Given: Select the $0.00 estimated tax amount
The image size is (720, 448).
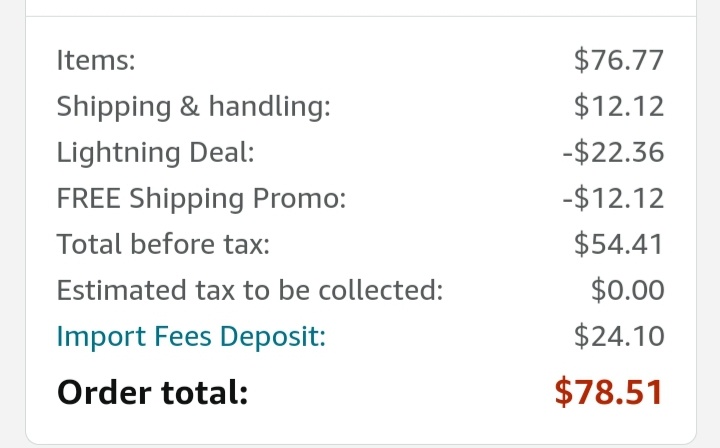Looking at the screenshot, I should tap(627, 291).
